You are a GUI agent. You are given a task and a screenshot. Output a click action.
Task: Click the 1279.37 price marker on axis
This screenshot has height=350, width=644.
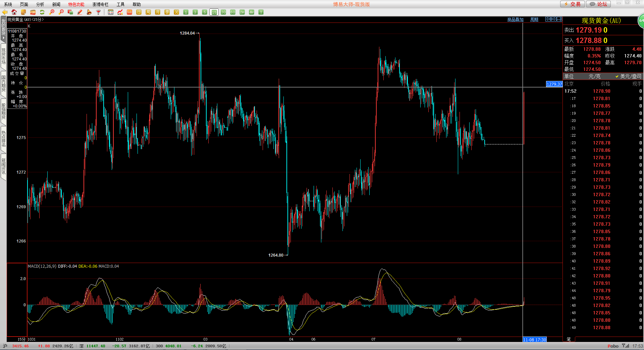[554, 84]
